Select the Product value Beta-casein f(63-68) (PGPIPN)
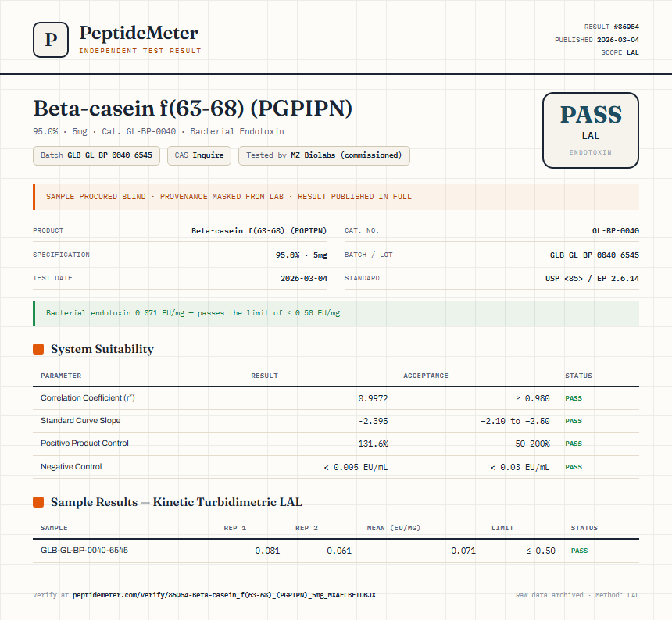The width and height of the screenshot is (672, 620). [x=259, y=231]
